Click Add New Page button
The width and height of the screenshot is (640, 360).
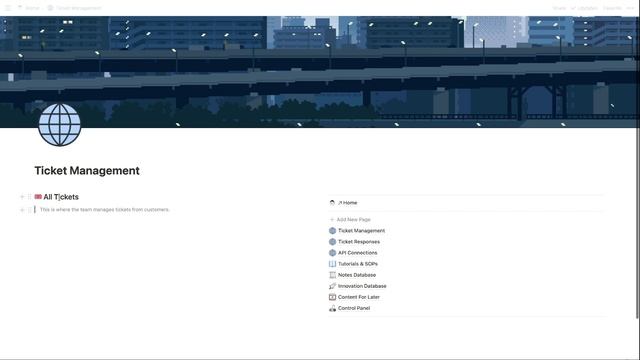[x=350, y=220]
